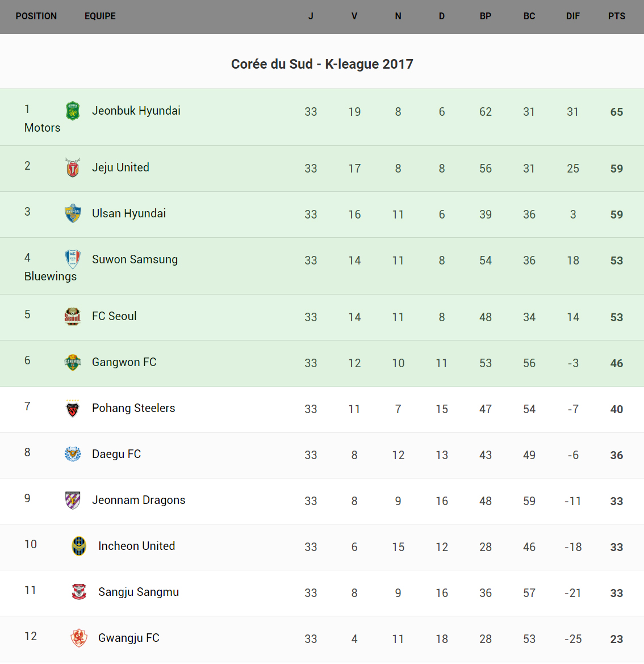644x664 pixels.
Task: Open the Jeju United team link
Action: point(120,167)
